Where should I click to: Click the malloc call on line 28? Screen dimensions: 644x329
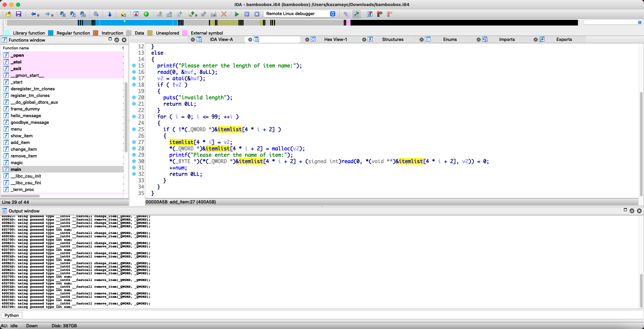(281, 149)
